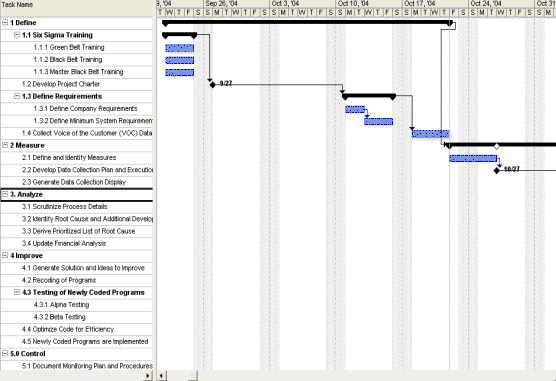
Task: Click the task list scroll right arrow
Action: tap(148, 376)
